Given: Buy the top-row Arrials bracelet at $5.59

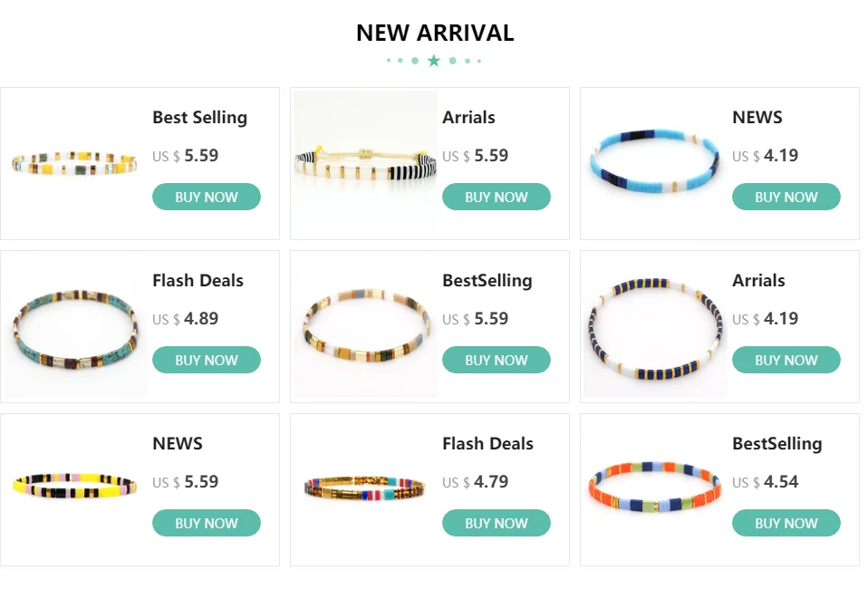Looking at the screenshot, I should click(496, 197).
